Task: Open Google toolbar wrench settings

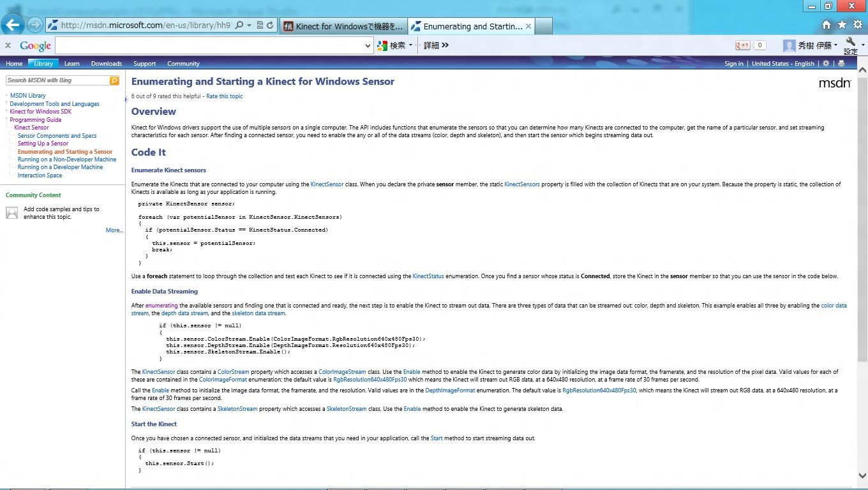Action: click(850, 41)
